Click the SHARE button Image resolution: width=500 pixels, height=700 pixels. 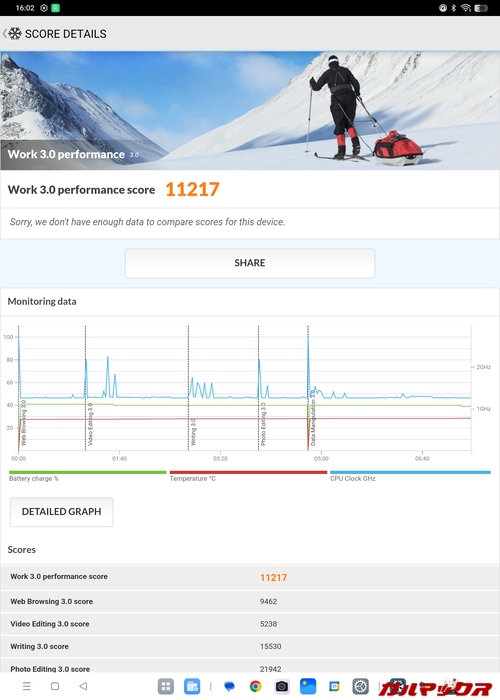point(250,263)
